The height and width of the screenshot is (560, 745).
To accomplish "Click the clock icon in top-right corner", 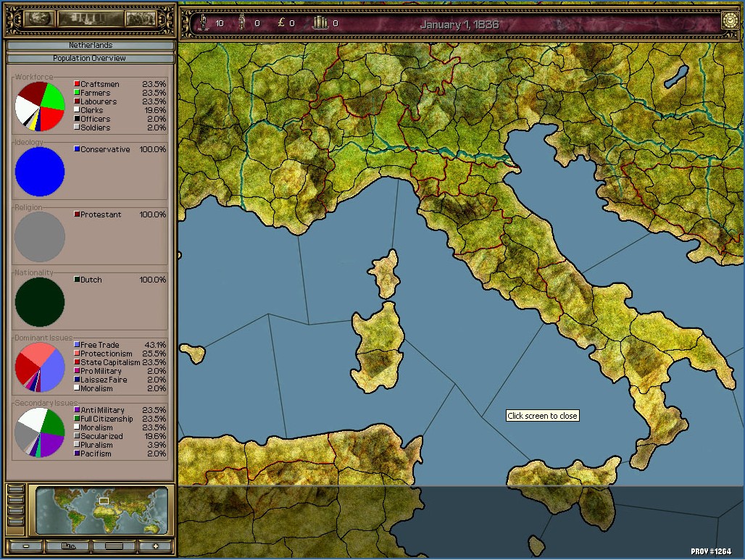I will [x=729, y=22].
